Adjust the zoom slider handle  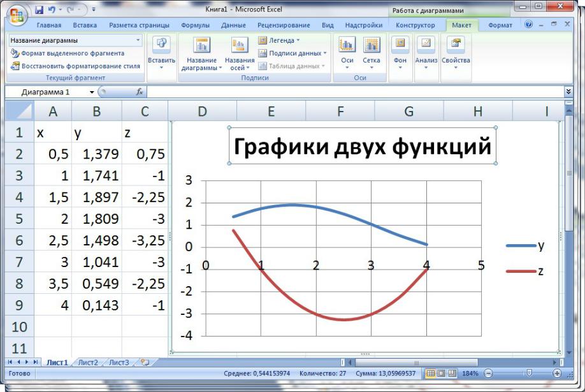pos(529,374)
